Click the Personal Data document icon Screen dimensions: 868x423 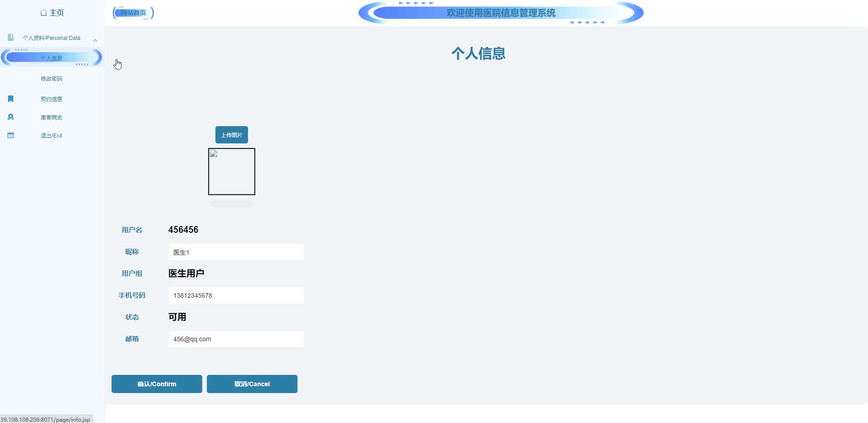10,38
